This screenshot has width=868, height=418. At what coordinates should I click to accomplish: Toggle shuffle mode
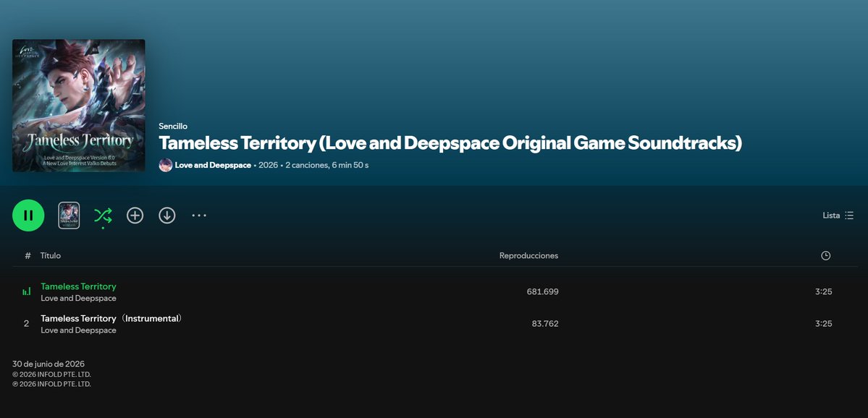coord(103,215)
